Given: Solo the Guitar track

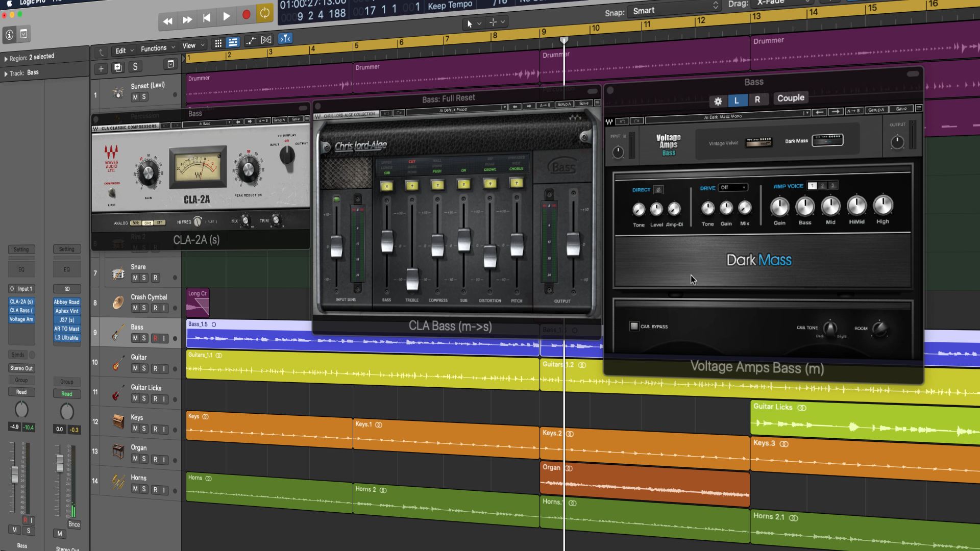Looking at the screenshot, I should tap(144, 368).
